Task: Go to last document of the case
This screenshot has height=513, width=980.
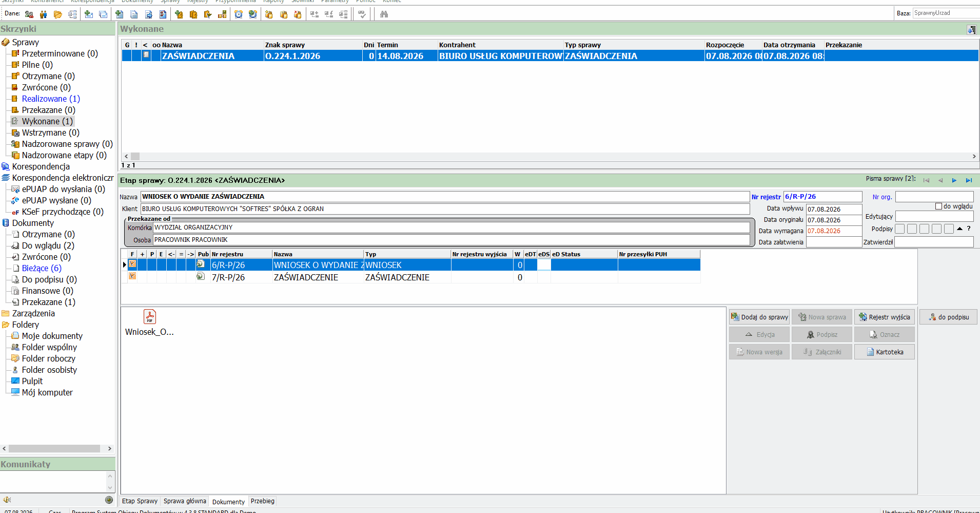Action: 969,180
